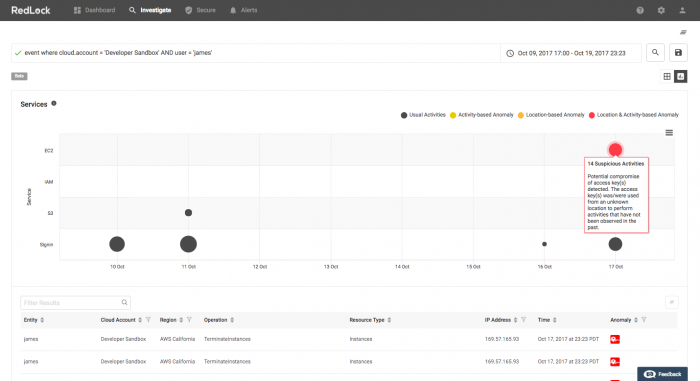Open the Dashboard page
The width and height of the screenshot is (700, 381).
(94, 10)
